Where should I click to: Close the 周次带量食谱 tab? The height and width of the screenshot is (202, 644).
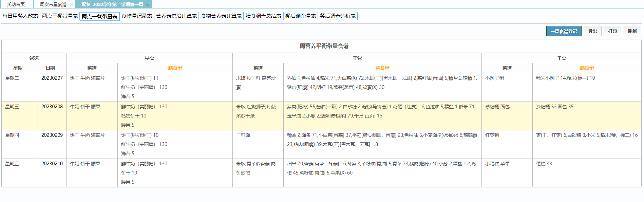click(71, 4)
